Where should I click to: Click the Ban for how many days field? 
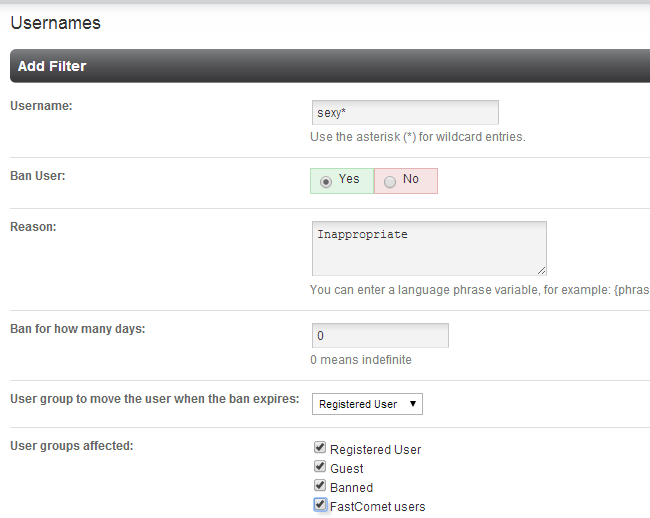click(380, 335)
